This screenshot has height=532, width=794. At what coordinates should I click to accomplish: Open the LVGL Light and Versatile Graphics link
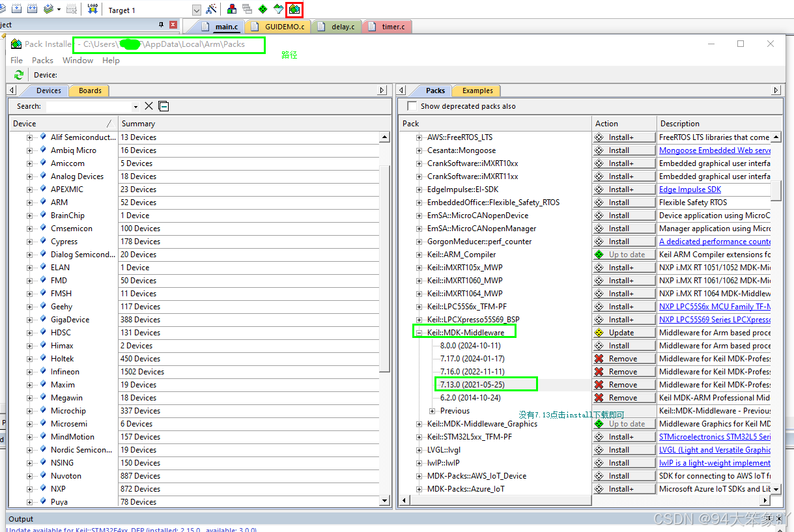pyautogui.click(x=715, y=450)
